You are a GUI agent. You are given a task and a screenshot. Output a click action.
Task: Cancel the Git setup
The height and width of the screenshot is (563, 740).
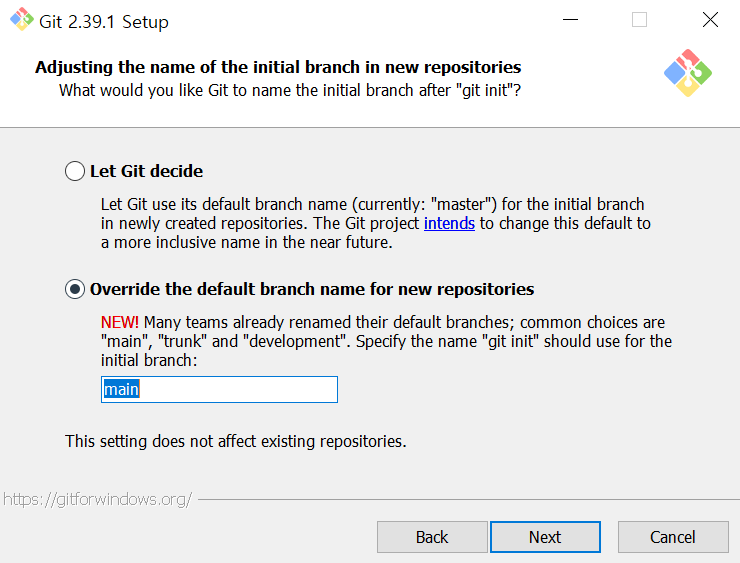673,537
